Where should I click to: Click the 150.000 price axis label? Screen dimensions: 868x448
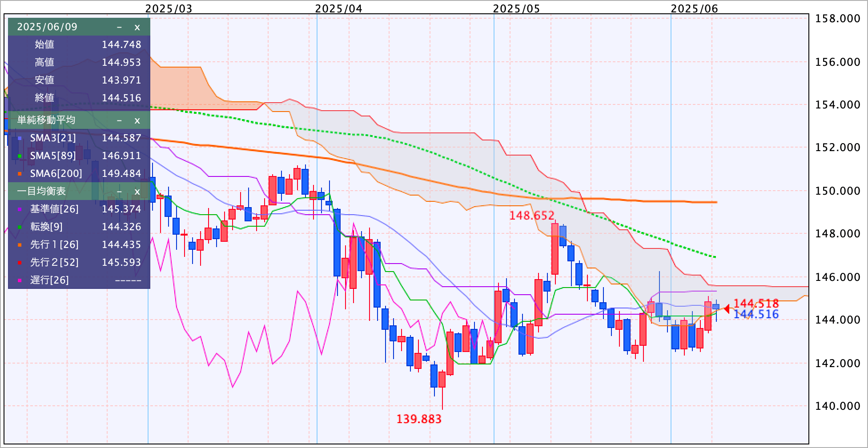(837, 191)
